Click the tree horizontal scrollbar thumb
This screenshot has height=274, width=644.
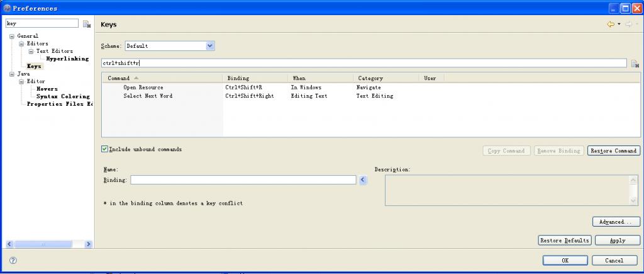(43, 244)
